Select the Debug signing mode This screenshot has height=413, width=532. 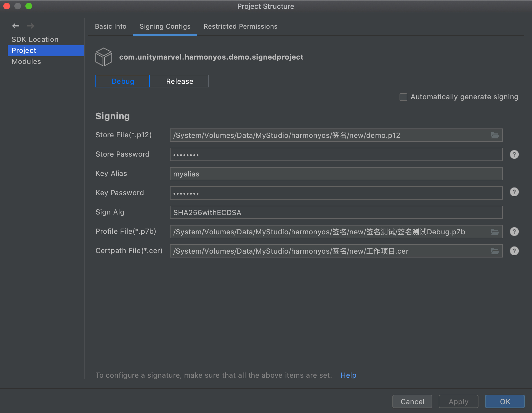(x=123, y=81)
